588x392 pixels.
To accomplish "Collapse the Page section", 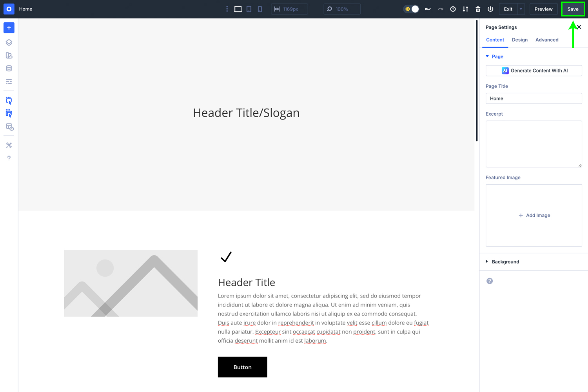I will click(487, 56).
